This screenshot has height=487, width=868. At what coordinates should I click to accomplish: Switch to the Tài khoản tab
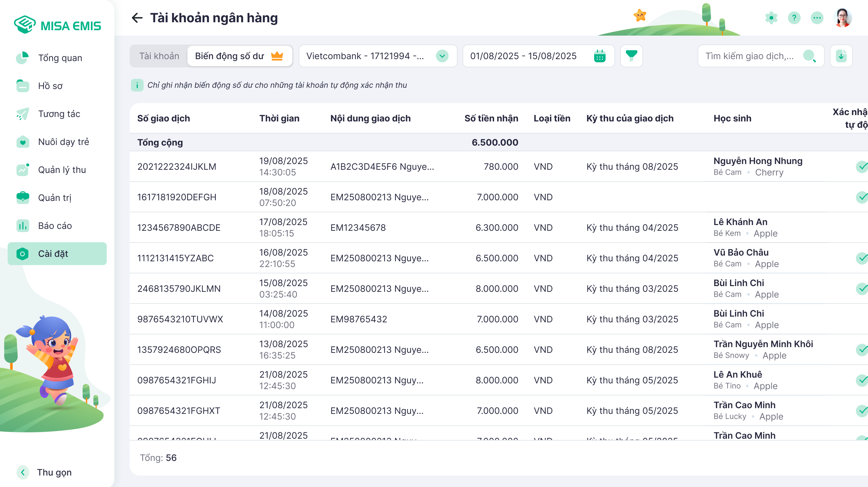pyautogui.click(x=159, y=56)
